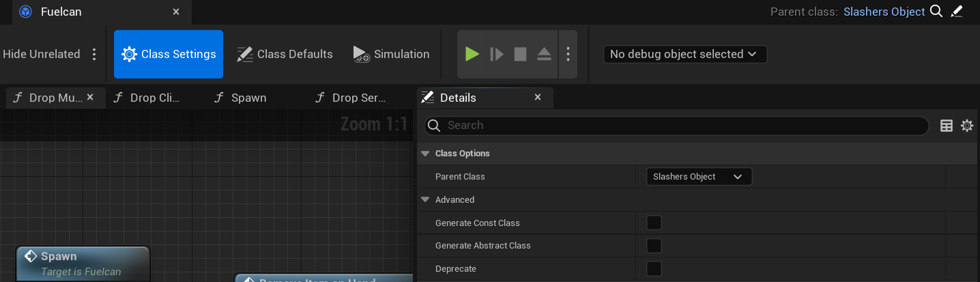Click the Class Defaults pencil icon
Image resolution: width=980 pixels, height=282 pixels.
(245, 54)
